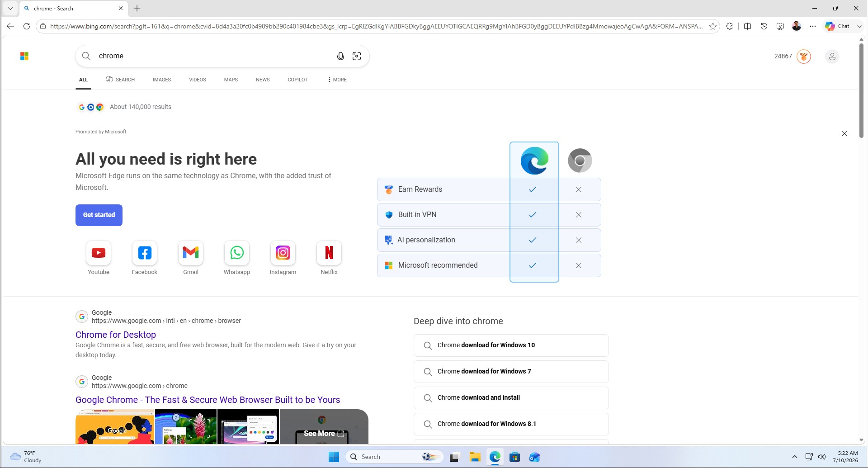Image resolution: width=868 pixels, height=468 pixels.
Task: Click the Chrome logo in comparison table
Action: tap(580, 161)
